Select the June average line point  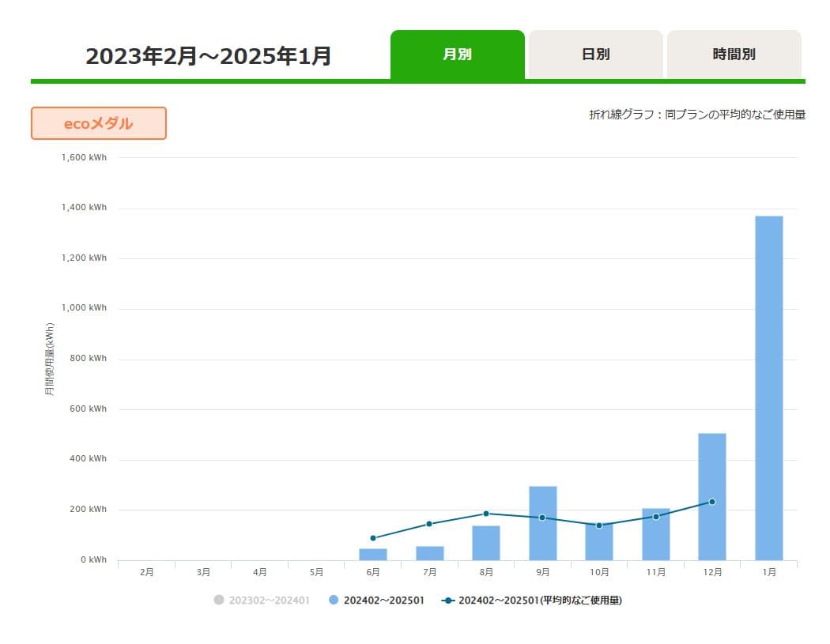[x=373, y=538]
